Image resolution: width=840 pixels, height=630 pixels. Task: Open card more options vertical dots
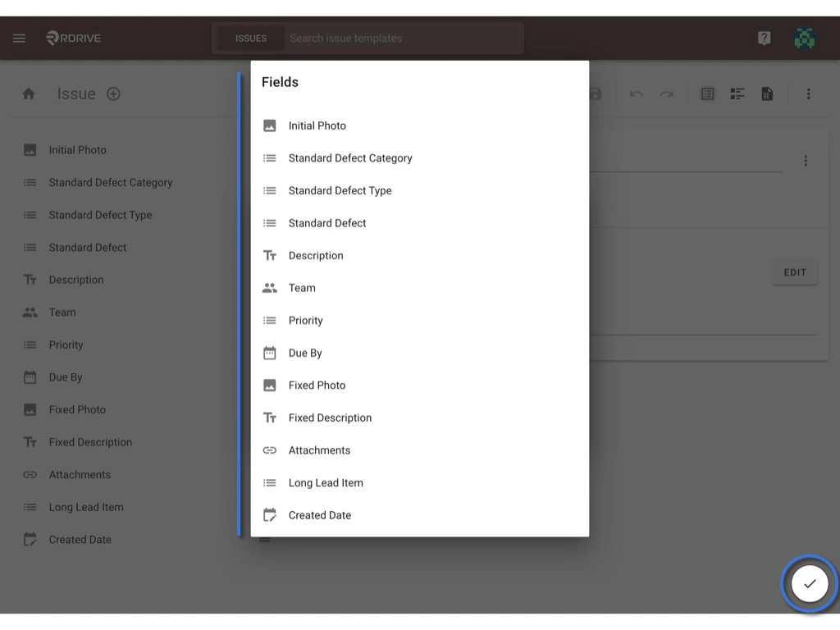pos(806,161)
